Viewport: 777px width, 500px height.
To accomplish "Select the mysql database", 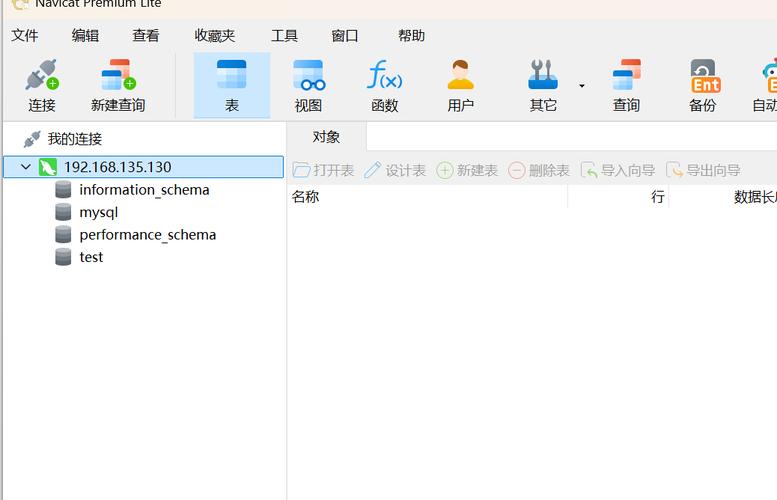I will (x=99, y=212).
